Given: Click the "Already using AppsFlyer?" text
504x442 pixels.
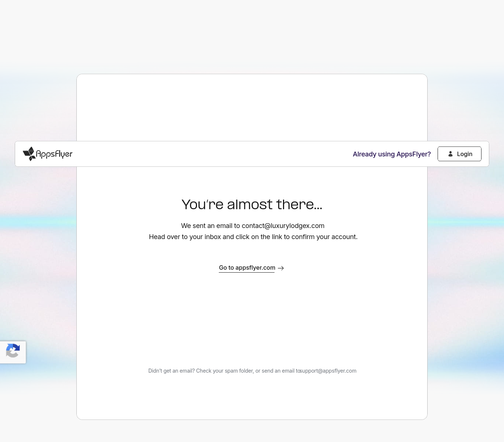Looking at the screenshot, I should point(391,154).
